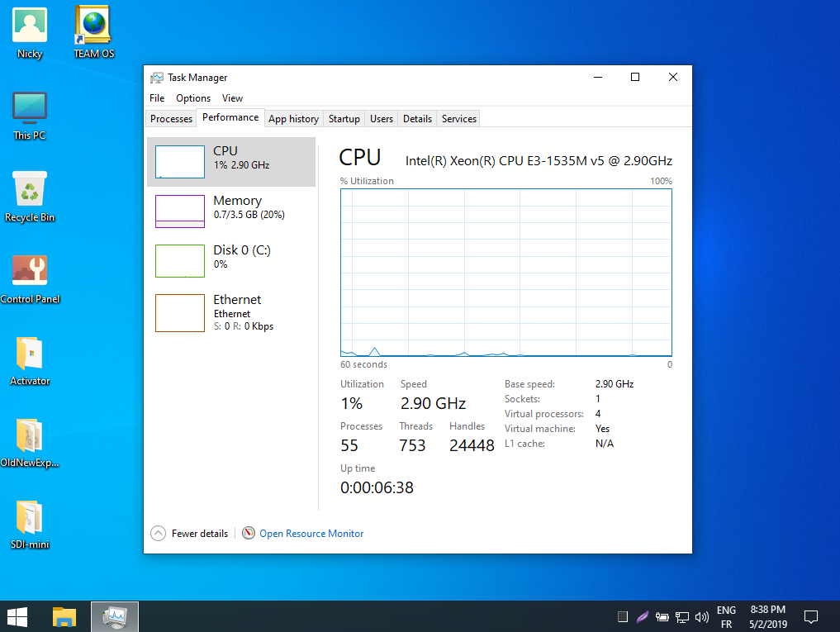Click the Virtual machine value Yes

602,428
